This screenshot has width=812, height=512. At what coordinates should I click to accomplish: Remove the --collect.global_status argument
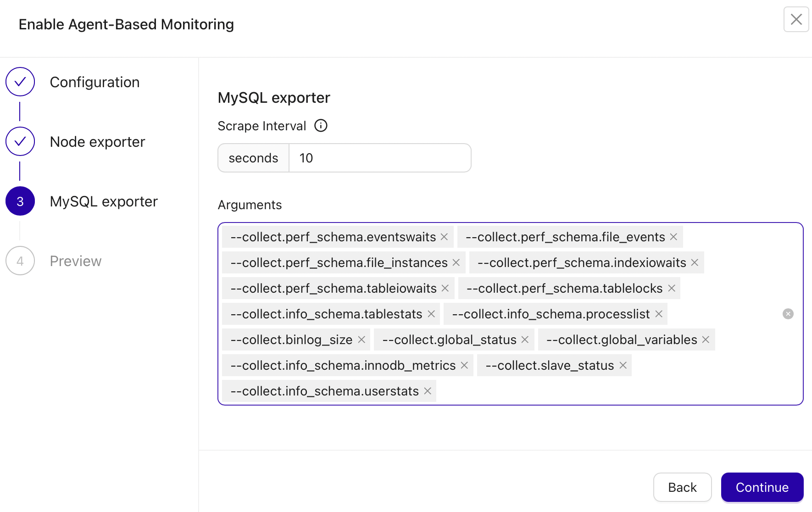pos(525,339)
